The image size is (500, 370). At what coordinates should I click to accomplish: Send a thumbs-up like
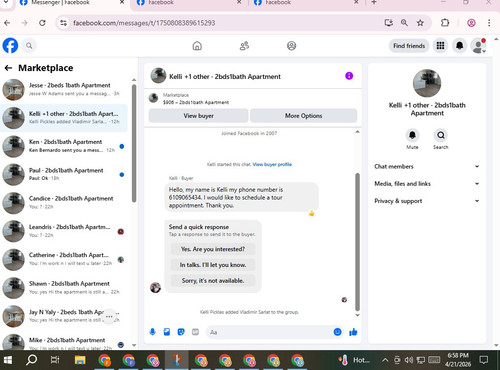pyautogui.click(x=353, y=332)
